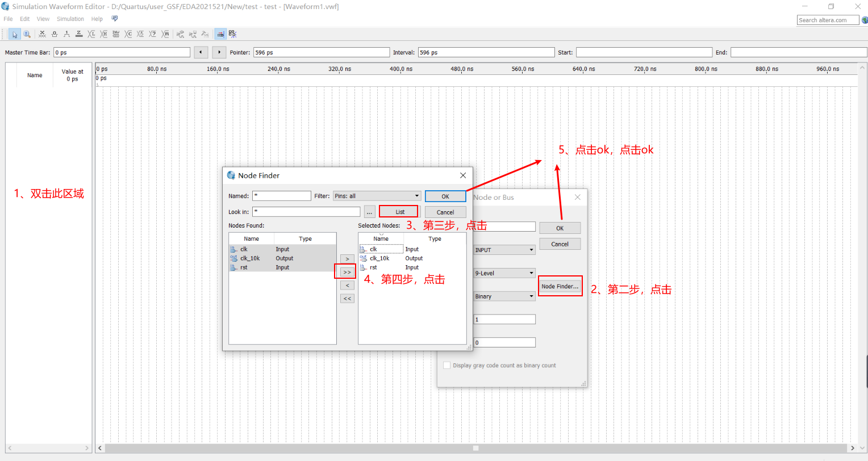Screen dimensions: 868x461
Task: Toggle Snap to Transition toolbar icon
Action: click(233, 34)
